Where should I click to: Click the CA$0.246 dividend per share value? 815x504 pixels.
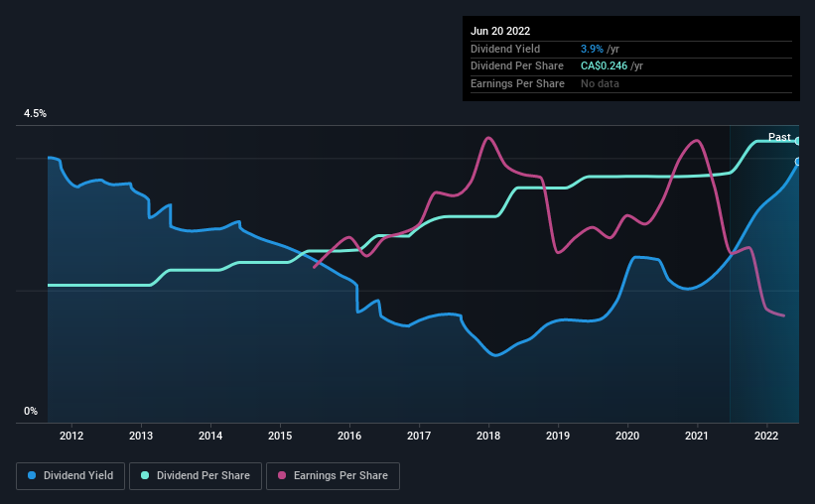604,66
